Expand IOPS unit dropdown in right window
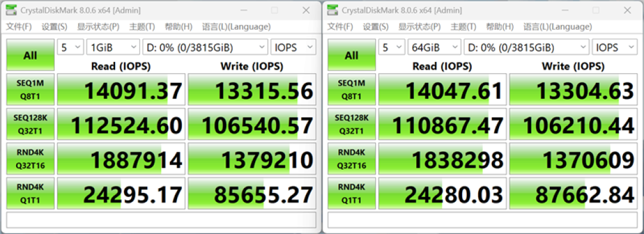The image size is (644, 234). click(614, 47)
